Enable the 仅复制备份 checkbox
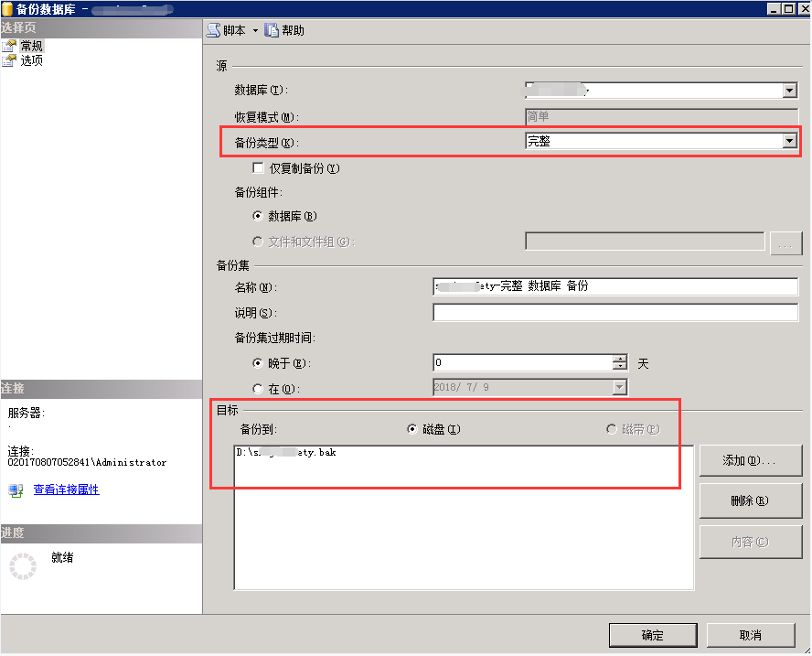 (258, 168)
